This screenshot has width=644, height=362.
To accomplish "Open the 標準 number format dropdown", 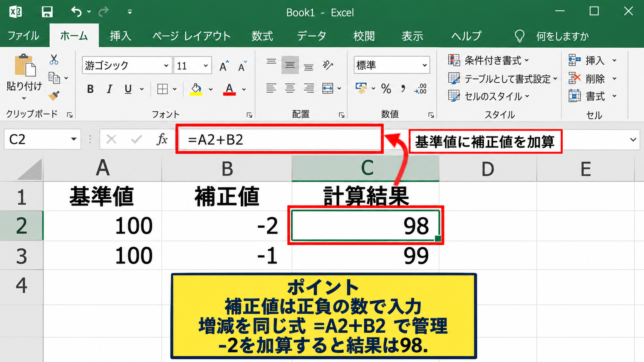I will pyautogui.click(x=424, y=65).
